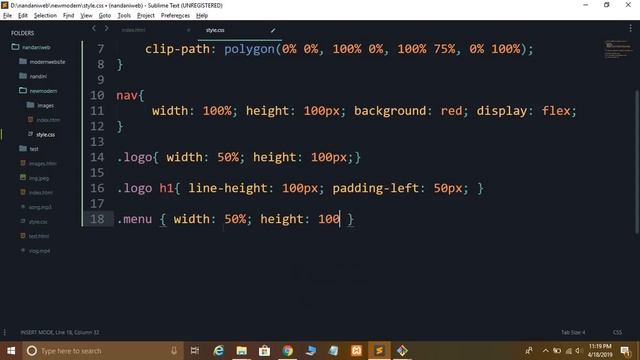This screenshot has height=360, width=640.
Task: Launch Internet Explorer from the taskbar
Action: click(219, 351)
